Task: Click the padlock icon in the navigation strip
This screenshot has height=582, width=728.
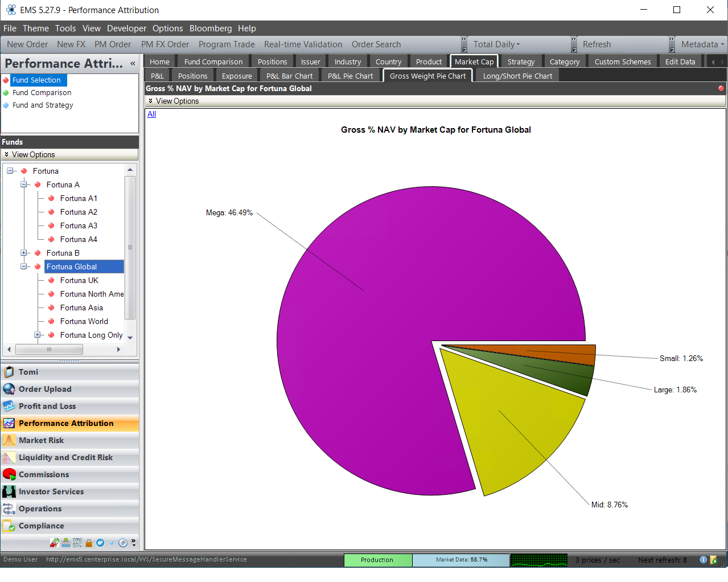Action: click(x=89, y=543)
